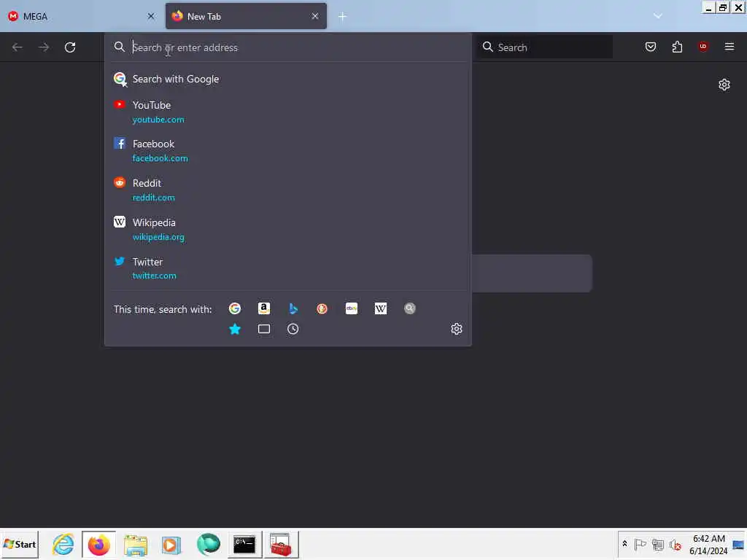Select the grey magnifier search engine icon

[410, 308]
